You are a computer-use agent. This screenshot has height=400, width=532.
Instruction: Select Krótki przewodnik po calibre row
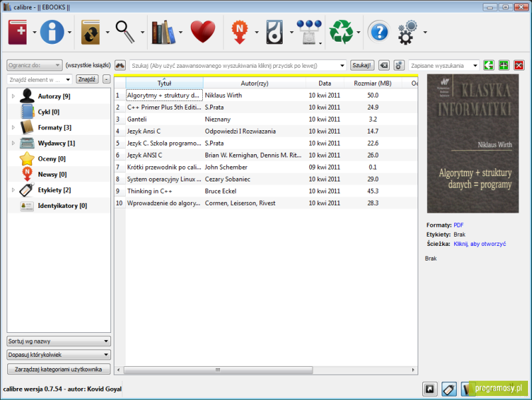coord(265,167)
